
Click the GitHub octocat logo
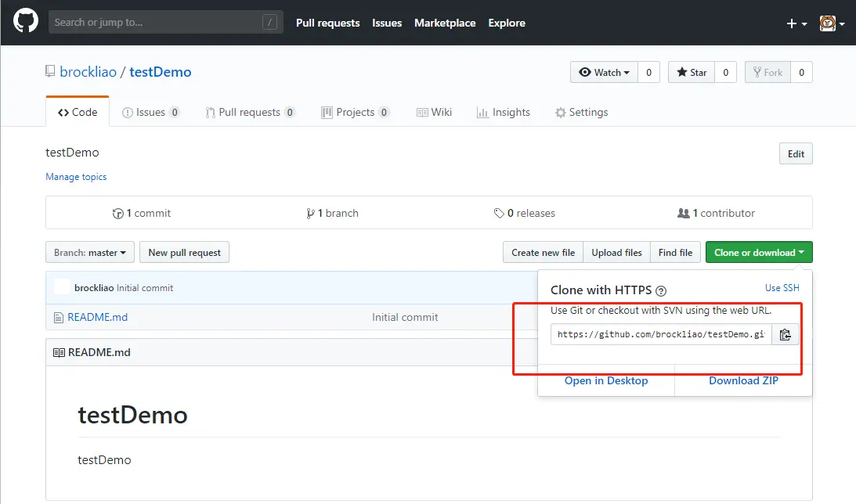point(26,22)
